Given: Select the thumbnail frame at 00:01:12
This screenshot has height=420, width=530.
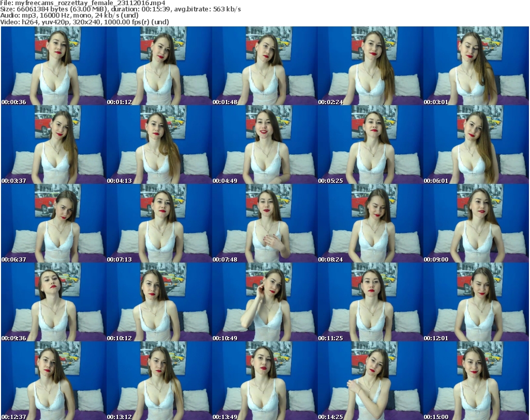Looking at the screenshot, I should tap(159, 66).
